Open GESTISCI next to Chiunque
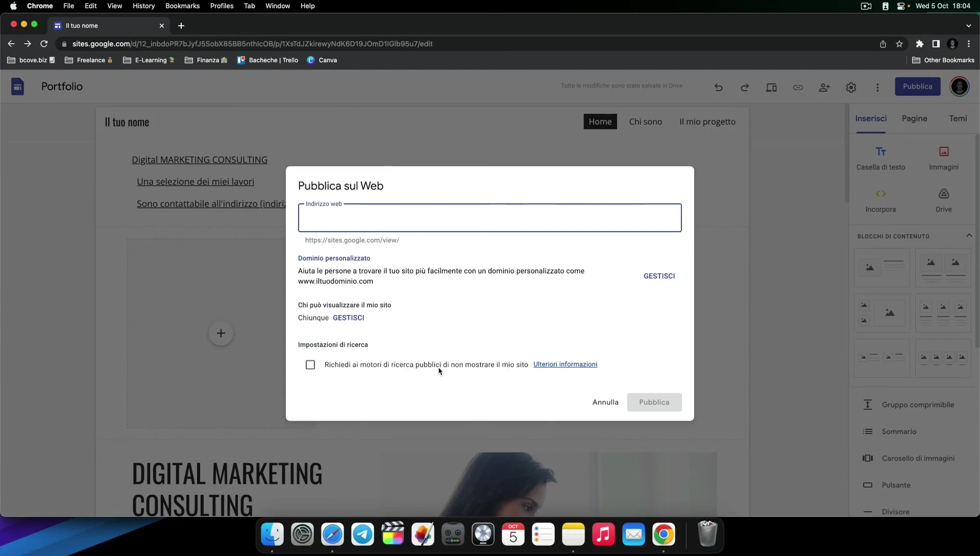Viewport: 980px width, 556px height. tap(349, 318)
